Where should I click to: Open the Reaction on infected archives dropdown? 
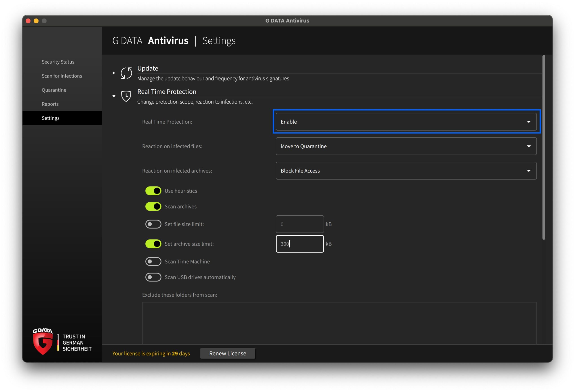406,171
